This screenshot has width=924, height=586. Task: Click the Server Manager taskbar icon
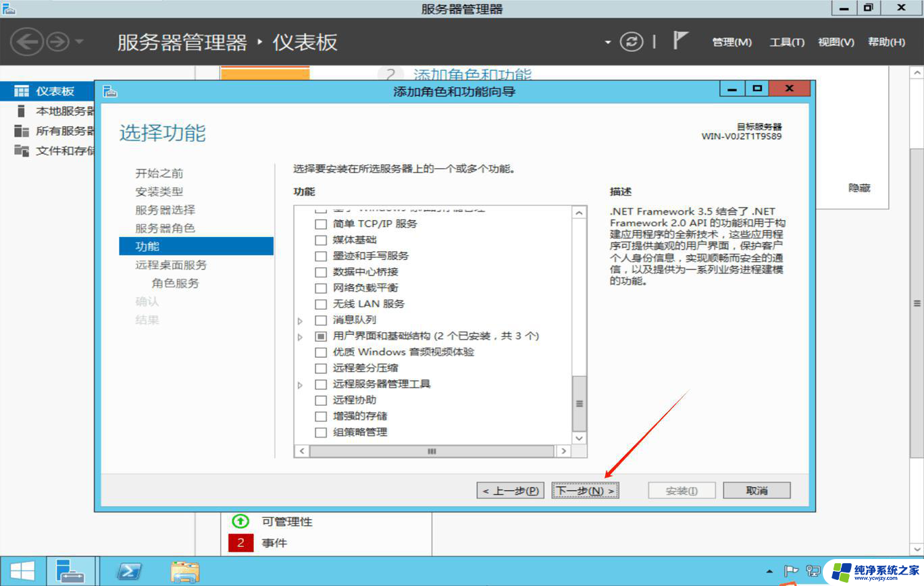point(70,571)
